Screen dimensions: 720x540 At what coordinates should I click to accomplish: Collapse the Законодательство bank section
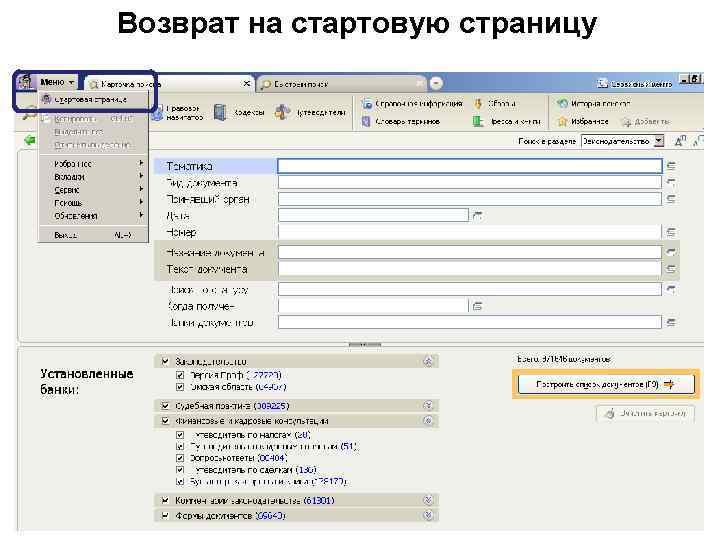[x=428, y=362]
